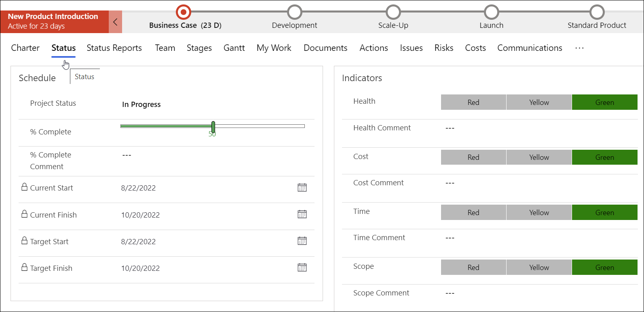Set Health indicator to Red

click(x=473, y=103)
